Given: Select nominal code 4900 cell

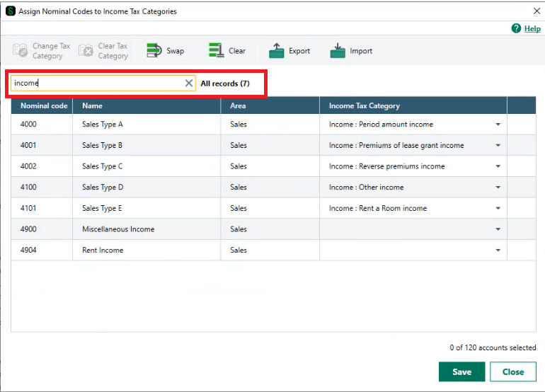Looking at the screenshot, I should (x=42, y=229).
